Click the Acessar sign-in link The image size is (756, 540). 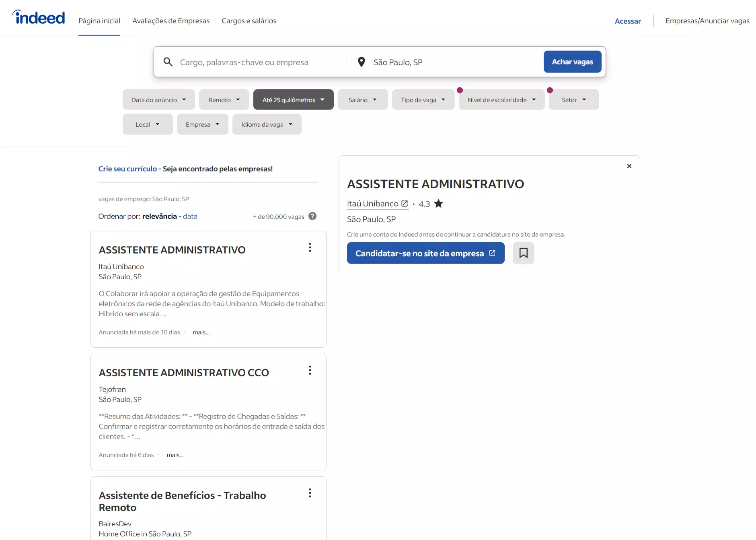point(628,21)
